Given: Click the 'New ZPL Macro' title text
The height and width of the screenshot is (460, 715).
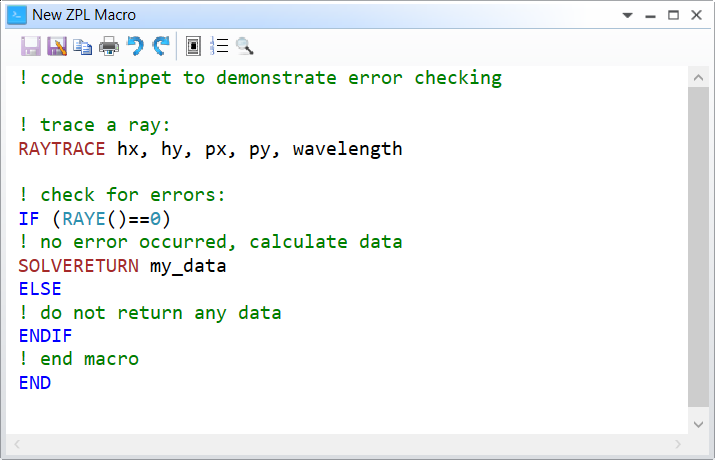Looking at the screenshot, I should pyautogui.click(x=84, y=15).
